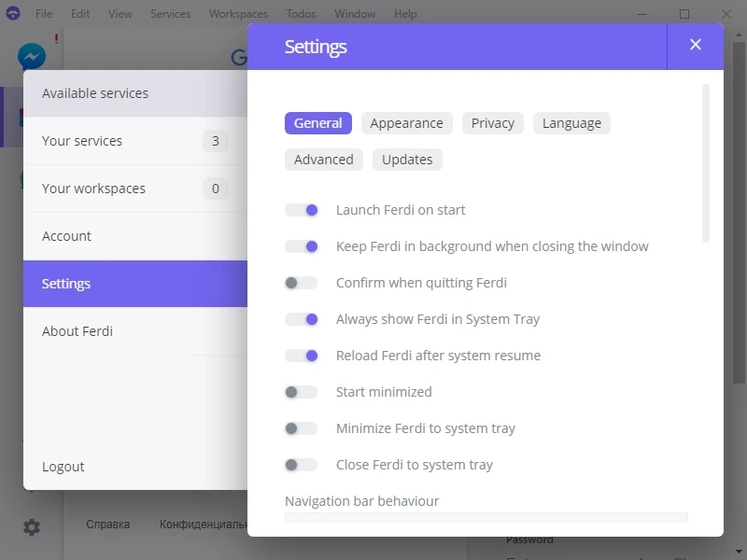Click the workspaces count badge 0

click(x=216, y=189)
